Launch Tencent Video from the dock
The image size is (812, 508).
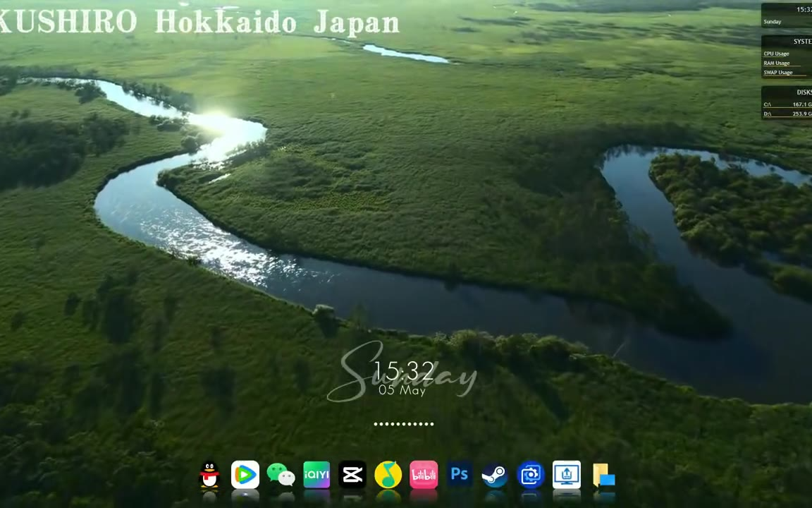click(x=245, y=475)
